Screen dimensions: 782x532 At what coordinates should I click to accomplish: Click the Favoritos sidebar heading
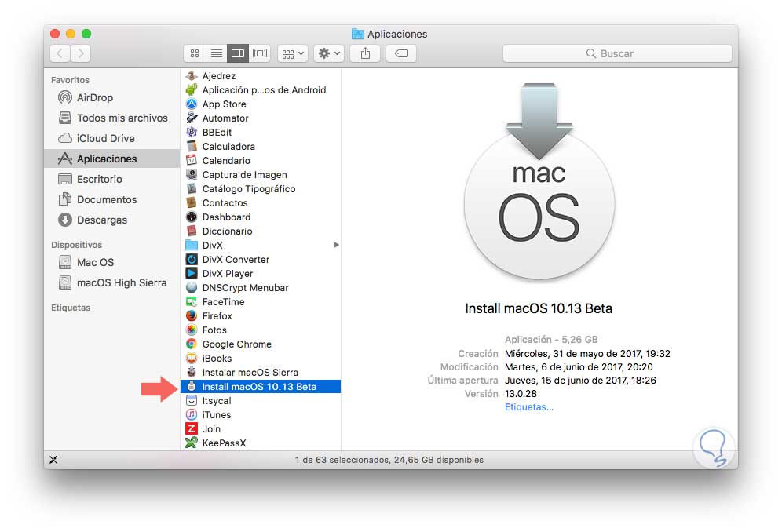(71, 80)
